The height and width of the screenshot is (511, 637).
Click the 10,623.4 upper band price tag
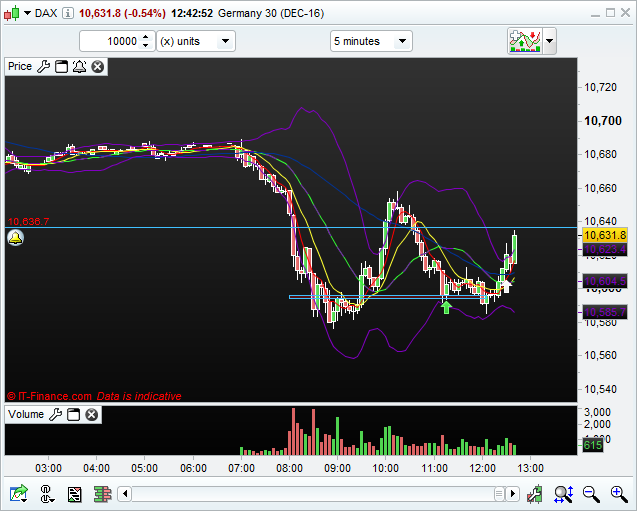(x=605, y=249)
